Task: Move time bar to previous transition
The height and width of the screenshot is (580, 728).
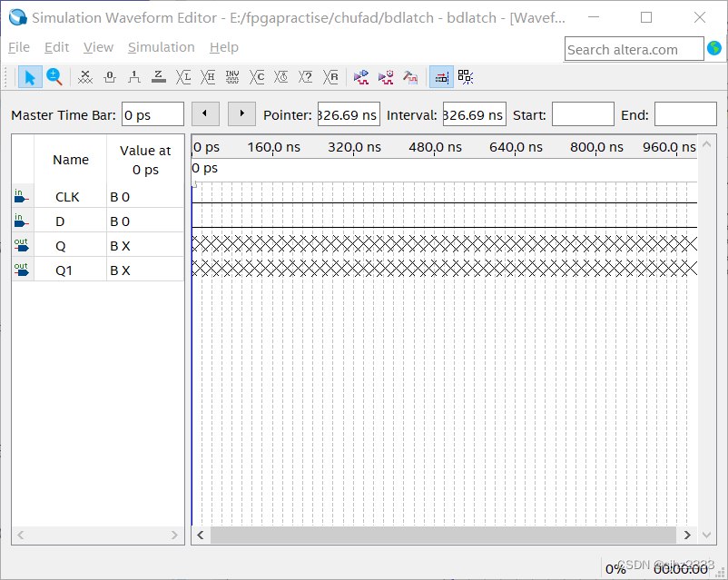Action: [x=205, y=113]
